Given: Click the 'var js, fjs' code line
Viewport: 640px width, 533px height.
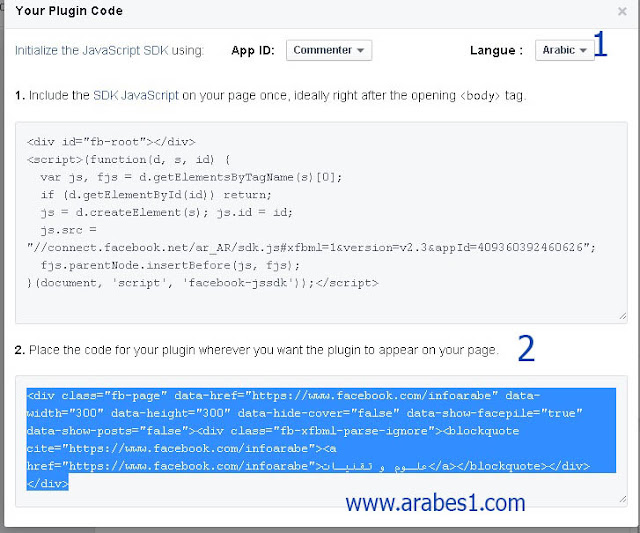Looking at the screenshot, I should [x=191, y=177].
